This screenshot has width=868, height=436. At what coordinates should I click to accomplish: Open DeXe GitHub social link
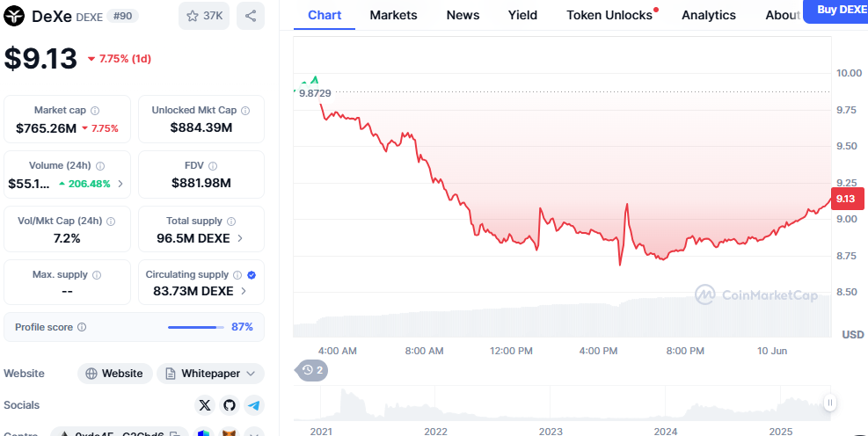click(x=230, y=405)
